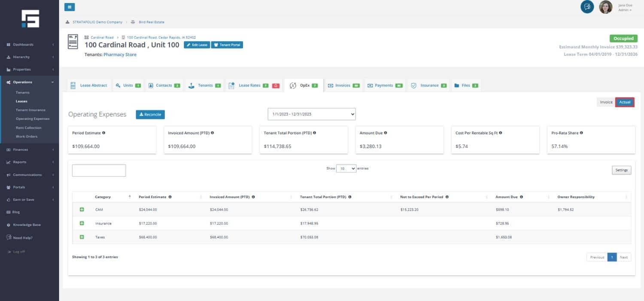Image resolution: width=644 pixels, height=301 pixels.
Task: Expand the CAM category row
Action: pos(82,209)
